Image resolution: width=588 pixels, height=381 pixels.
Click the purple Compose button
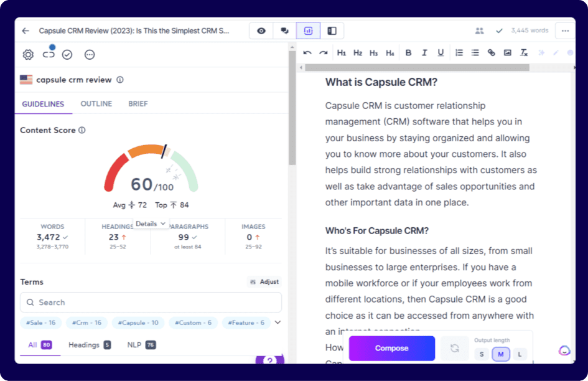[392, 349]
